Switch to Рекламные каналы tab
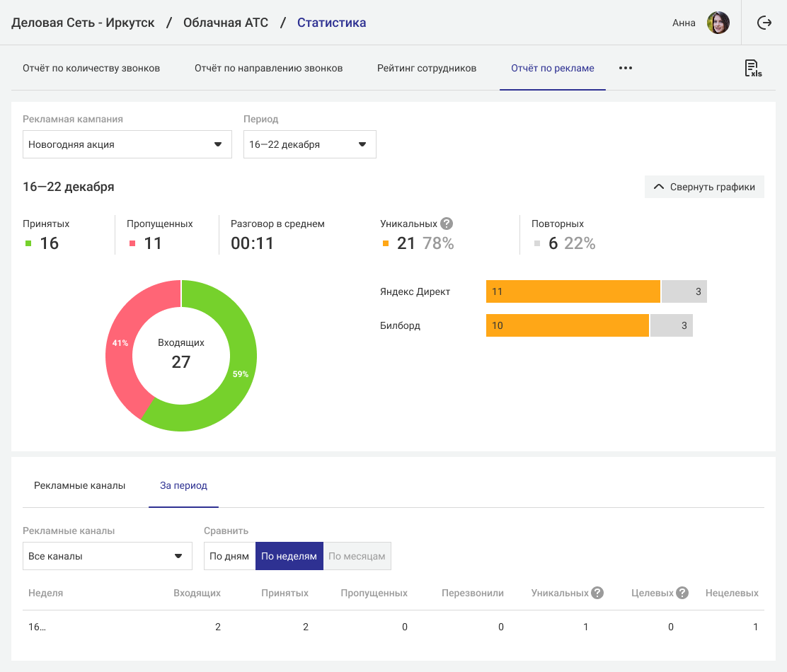Viewport: 787px width, 672px height. (x=79, y=486)
